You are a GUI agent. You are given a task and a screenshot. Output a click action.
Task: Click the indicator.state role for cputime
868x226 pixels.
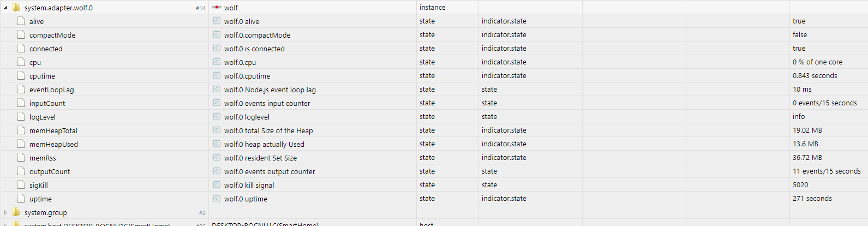pyautogui.click(x=504, y=75)
